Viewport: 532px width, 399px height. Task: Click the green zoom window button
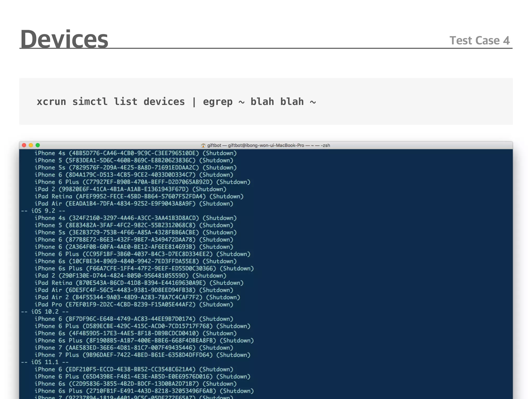click(x=38, y=145)
